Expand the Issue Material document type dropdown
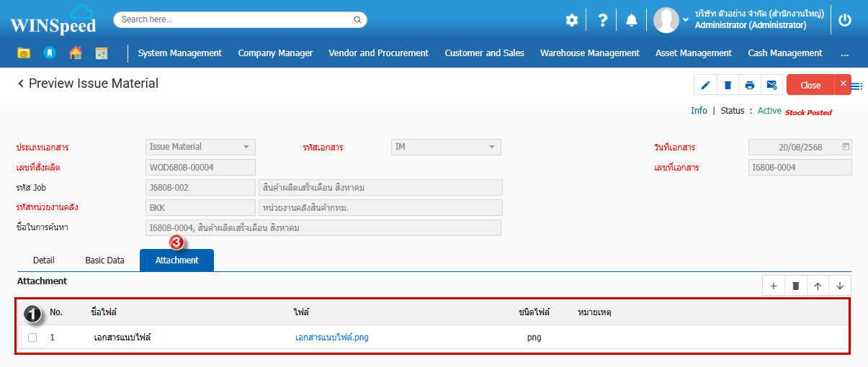868x367 pixels. point(246,147)
